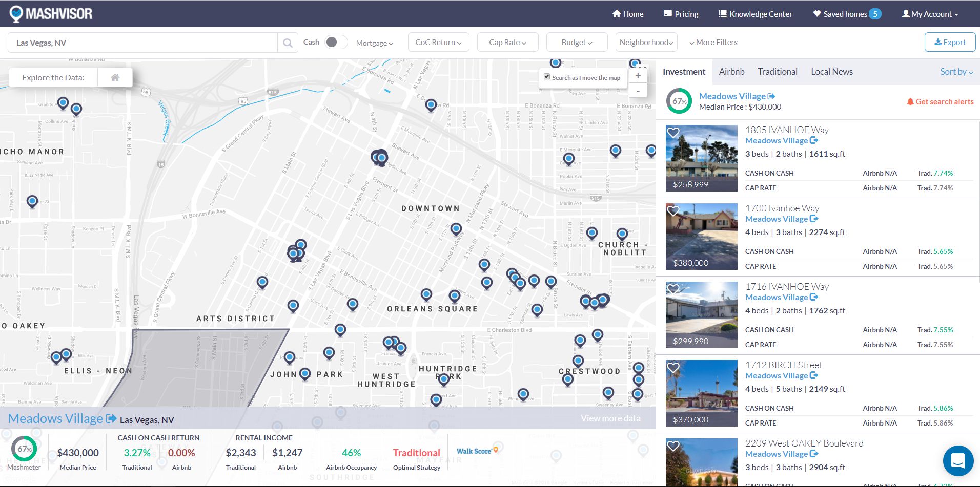The height and width of the screenshot is (487, 980).
Task: Click the 46% Airbnb Occupancy value
Action: 351,453
